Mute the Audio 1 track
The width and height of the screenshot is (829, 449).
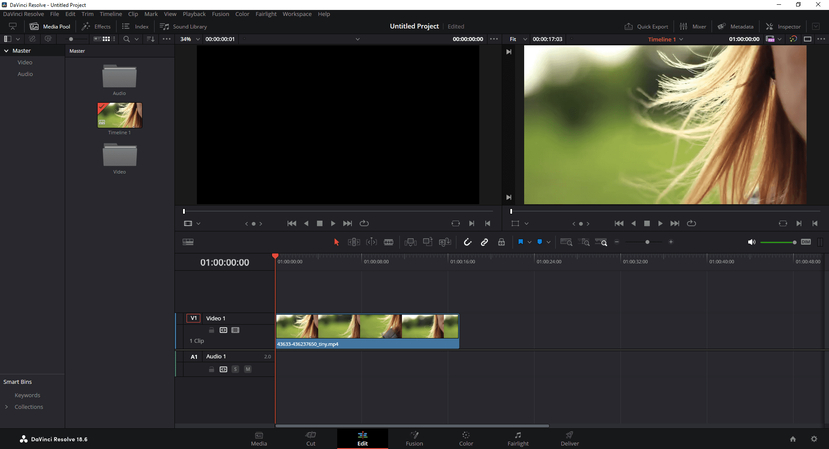247,369
